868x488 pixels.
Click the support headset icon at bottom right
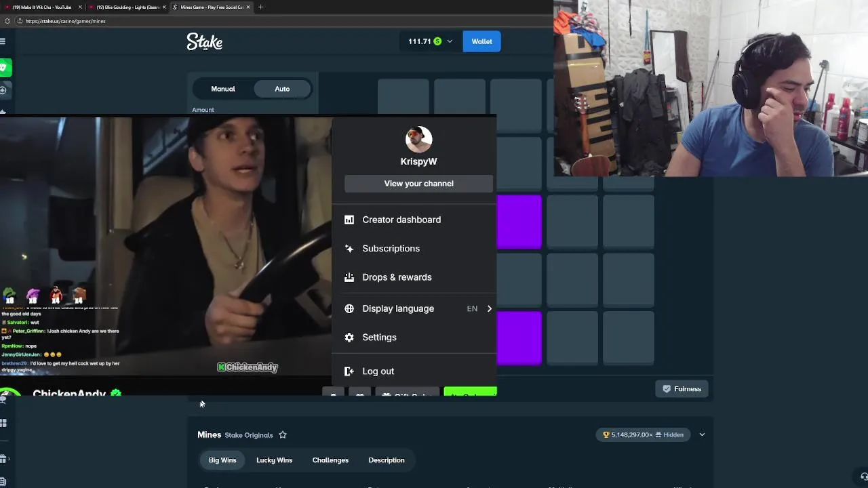[864, 476]
